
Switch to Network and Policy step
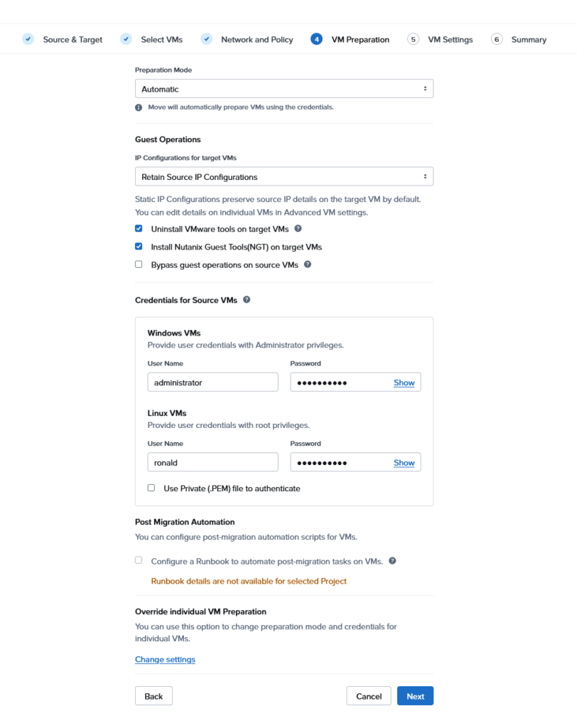(x=257, y=40)
